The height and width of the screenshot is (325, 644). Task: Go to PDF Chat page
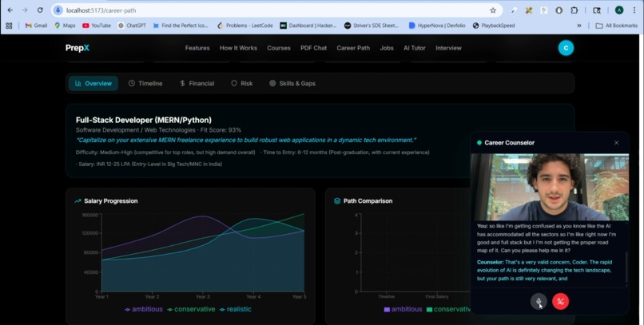313,48
